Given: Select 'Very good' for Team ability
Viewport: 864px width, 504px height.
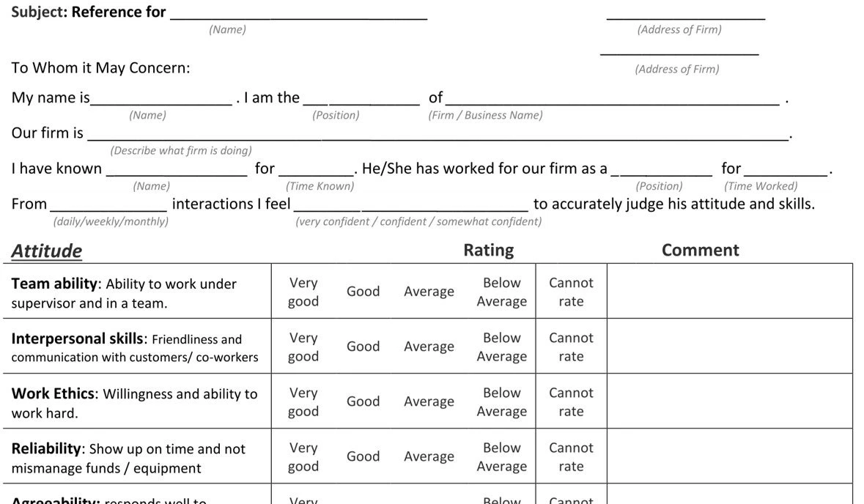Looking at the screenshot, I should (303, 292).
